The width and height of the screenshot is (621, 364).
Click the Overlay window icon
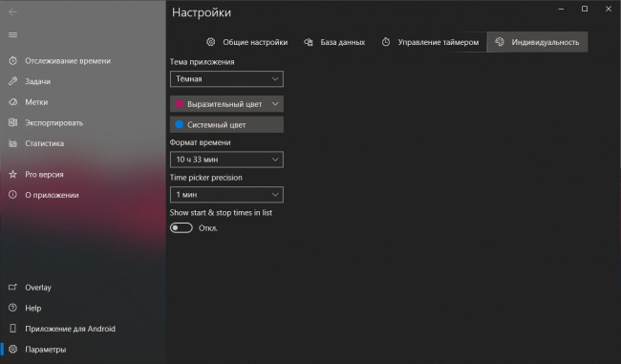click(12, 288)
